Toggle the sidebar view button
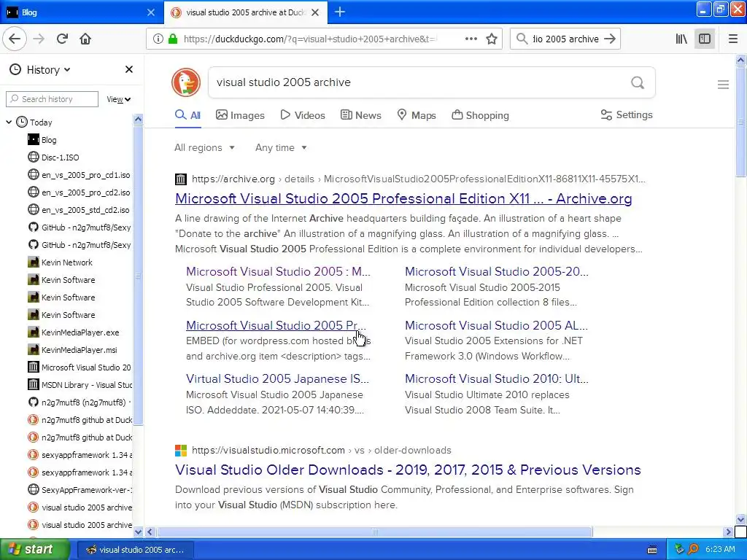Viewport: 747px width, 560px height. click(705, 39)
